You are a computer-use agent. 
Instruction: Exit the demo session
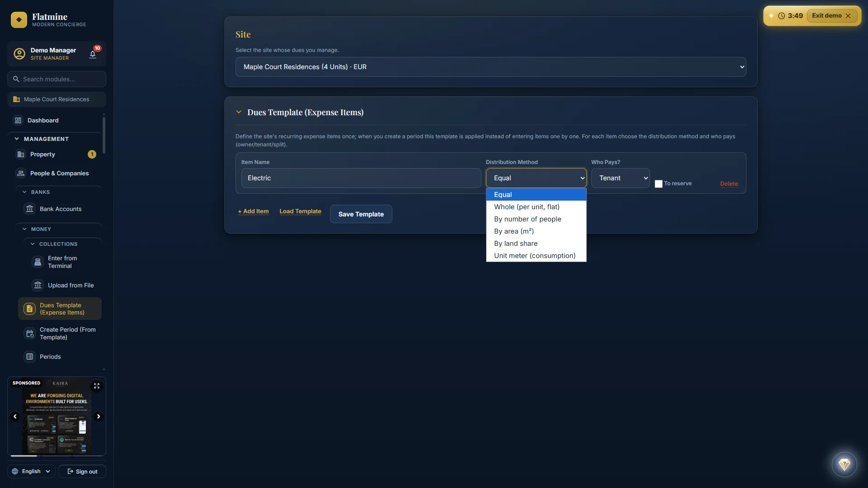(x=831, y=16)
